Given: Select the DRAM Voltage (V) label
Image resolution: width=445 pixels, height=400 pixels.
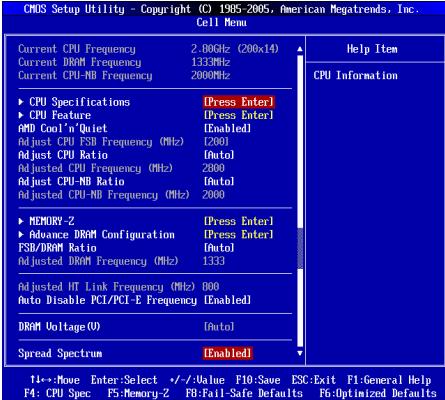Looking at the screenshot, I should (x=59, y=327).
